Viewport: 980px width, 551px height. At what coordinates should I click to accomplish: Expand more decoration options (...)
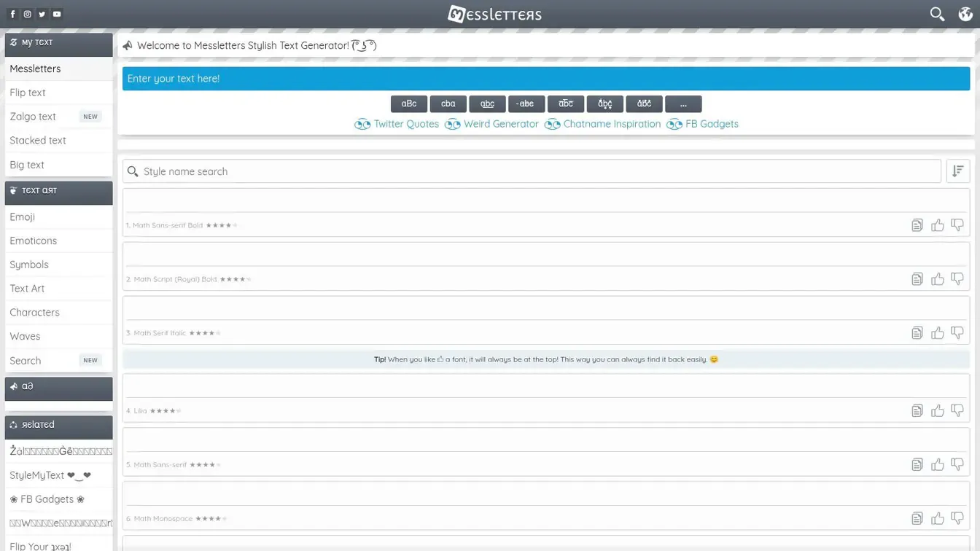(683, 104)
